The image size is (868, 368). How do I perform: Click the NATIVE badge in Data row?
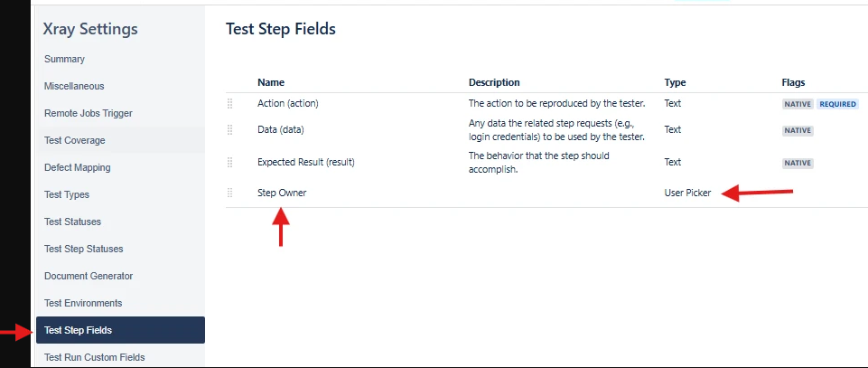click(798, 131)
